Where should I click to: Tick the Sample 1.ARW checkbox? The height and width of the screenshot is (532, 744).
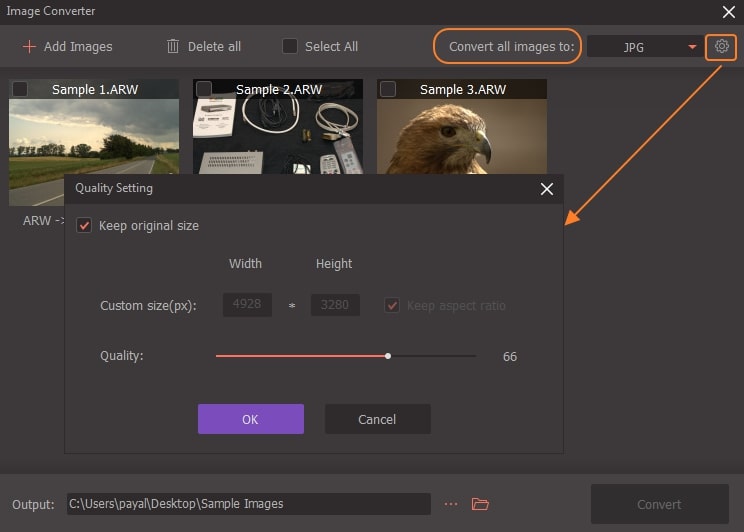click(20, 90)
